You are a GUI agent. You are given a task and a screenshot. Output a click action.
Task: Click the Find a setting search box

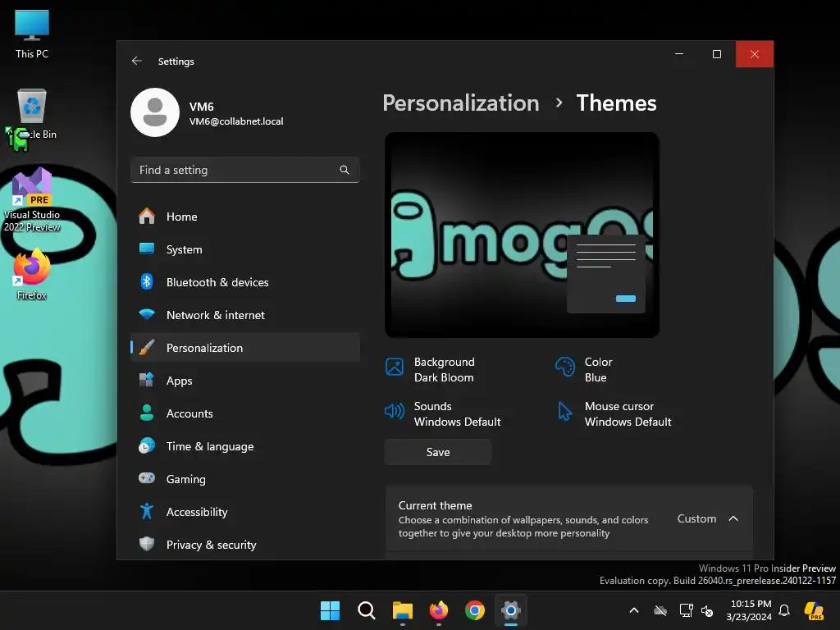[x=244, y=170]
